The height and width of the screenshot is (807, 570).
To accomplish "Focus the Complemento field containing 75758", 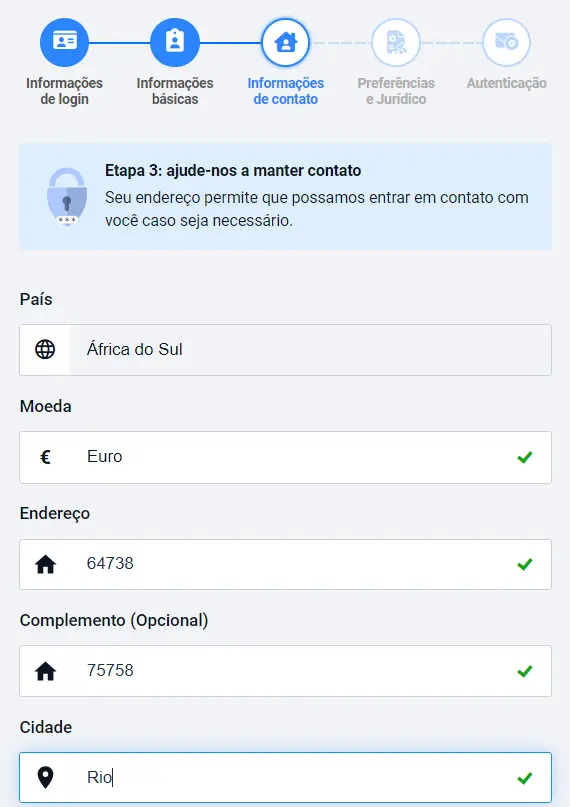I will pos(286,671).
